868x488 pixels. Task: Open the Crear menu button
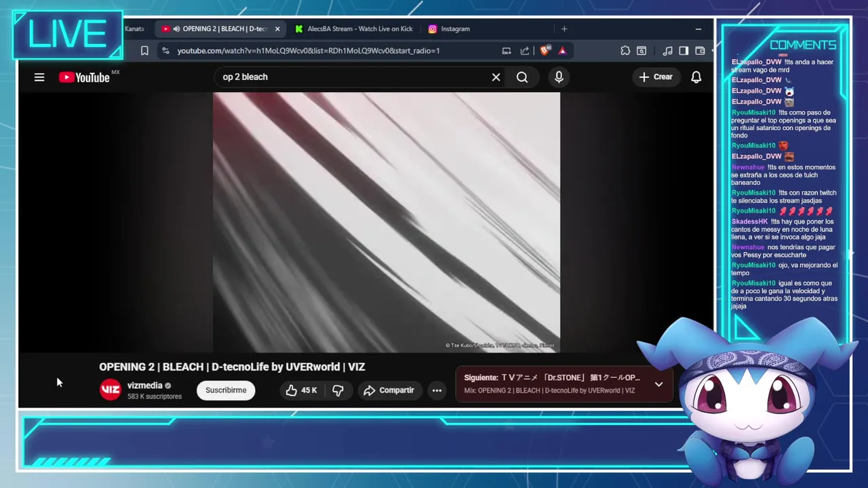[x=656, y=77]
